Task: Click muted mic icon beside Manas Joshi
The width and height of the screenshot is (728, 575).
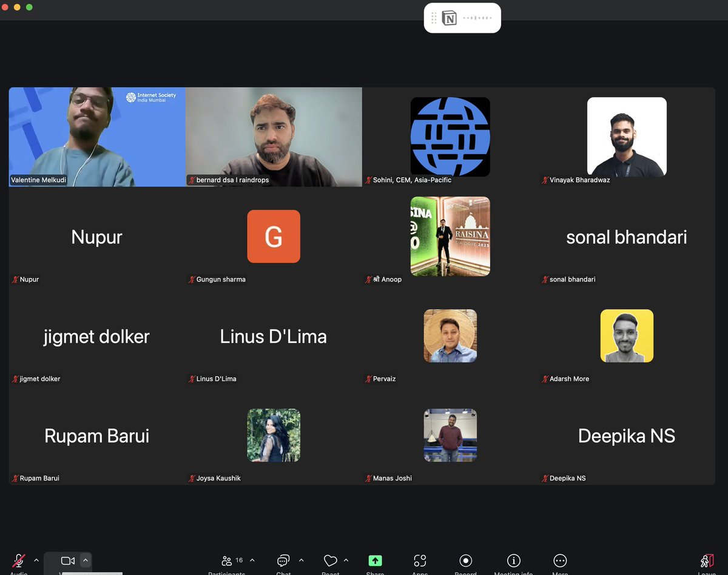Action: point(368,478)
